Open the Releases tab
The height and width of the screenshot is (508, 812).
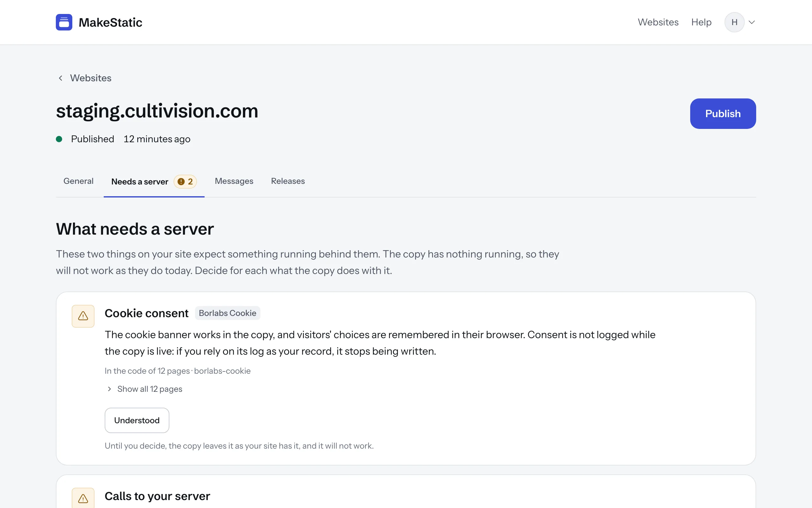tap(288, 181)
